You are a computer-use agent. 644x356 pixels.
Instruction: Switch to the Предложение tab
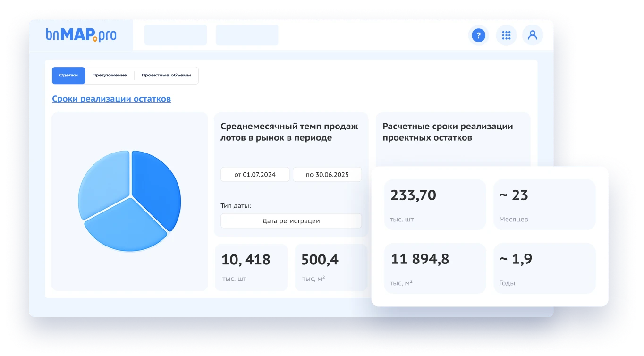(109, 75)
